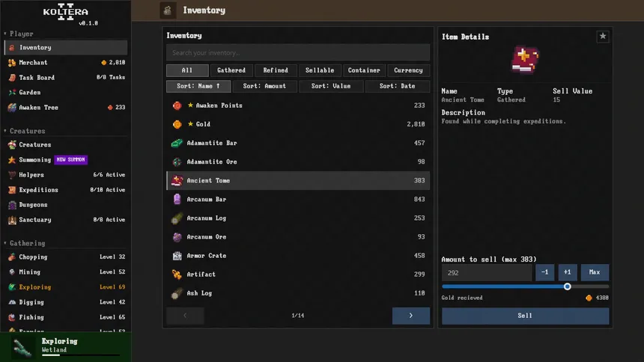Show All inventory items filter
This screenshot has height=362, width=644.
pyautogui.click(x=187, y=70)
